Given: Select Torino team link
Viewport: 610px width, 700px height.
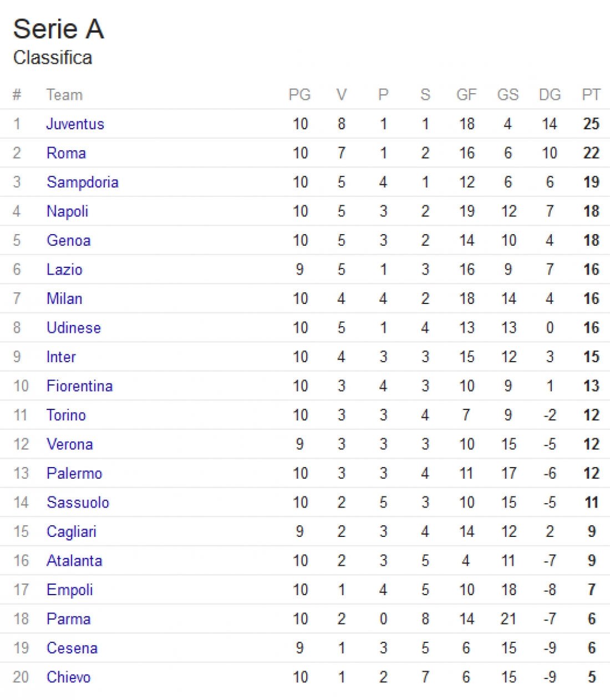Looking at the screenshot, I should [x=66, y=415].
